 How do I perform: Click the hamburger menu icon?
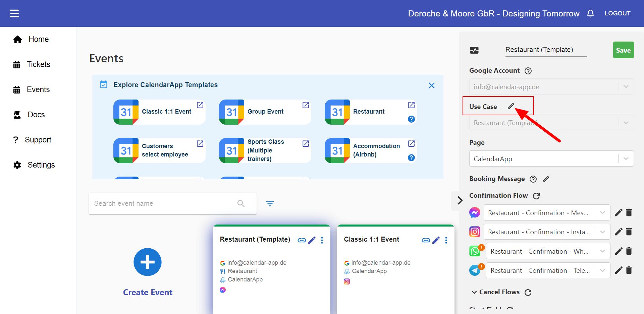click(x=14, y=13)
